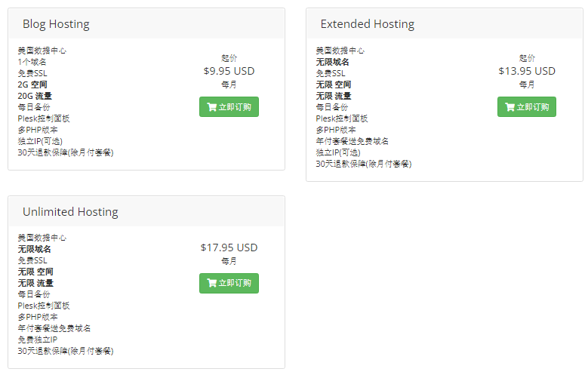Click the $17.95 USD price
Screen dimensions: 588x375
pos(229,247)
